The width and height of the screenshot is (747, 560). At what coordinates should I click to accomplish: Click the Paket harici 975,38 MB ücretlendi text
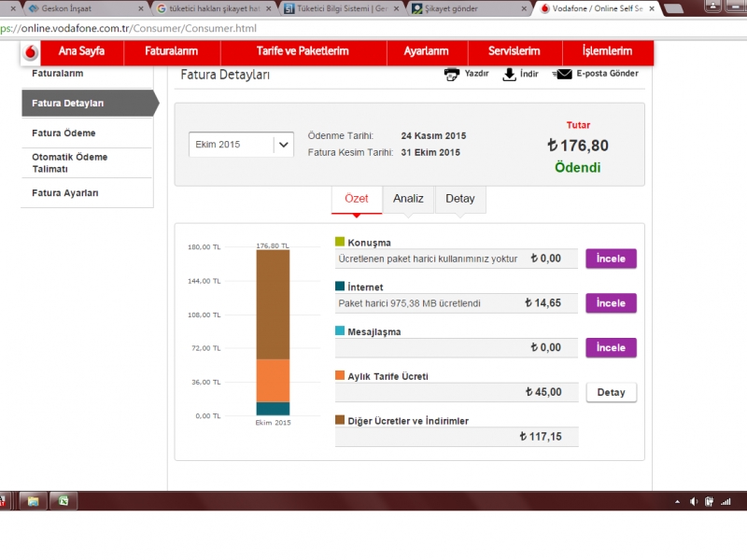tap(409, 303)
